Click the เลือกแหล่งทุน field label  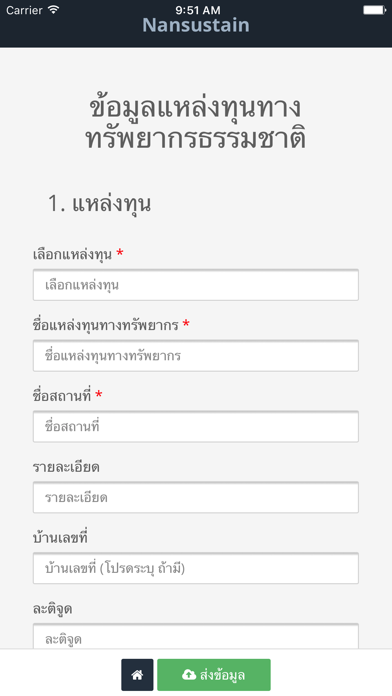point(72,254)
